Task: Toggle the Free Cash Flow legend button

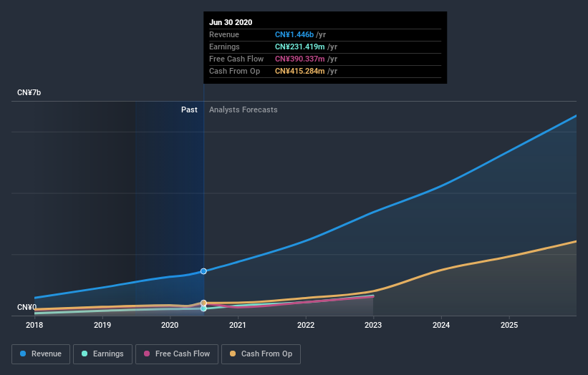Action: pos(177,354)
